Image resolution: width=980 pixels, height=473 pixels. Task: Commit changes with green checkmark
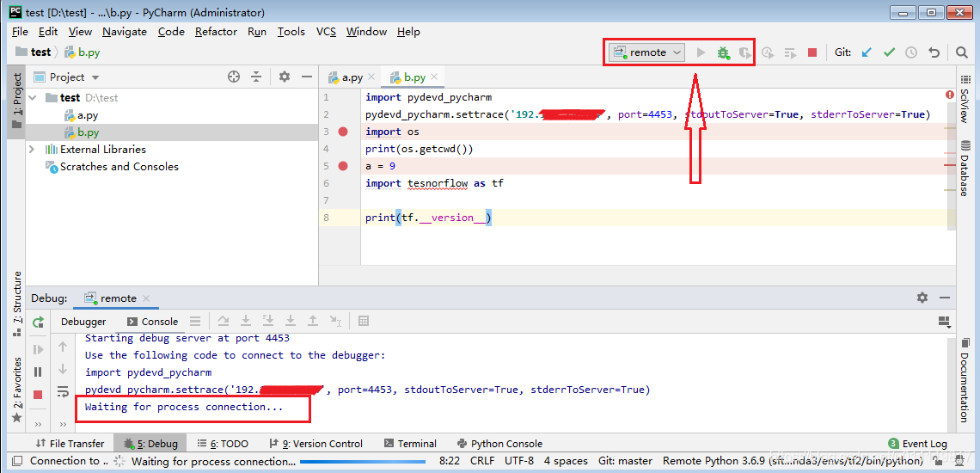coord(889,52)
